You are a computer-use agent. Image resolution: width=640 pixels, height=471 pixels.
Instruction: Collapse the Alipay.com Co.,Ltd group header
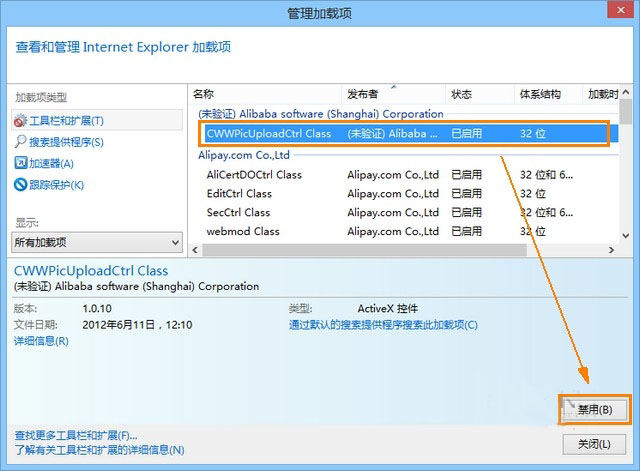tap(244, 155)
